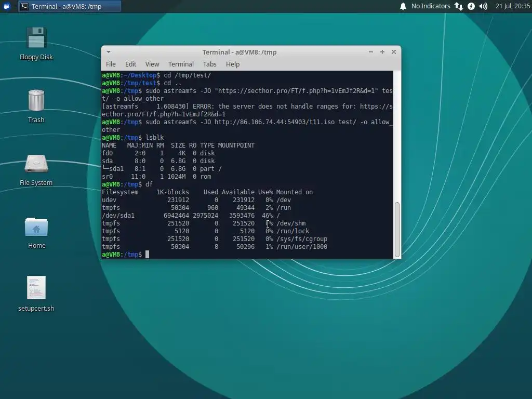This screenshot has height=399, width=532.
Task: Click the '/dev/shm' mount point text
Action: [x=291, y=223]
